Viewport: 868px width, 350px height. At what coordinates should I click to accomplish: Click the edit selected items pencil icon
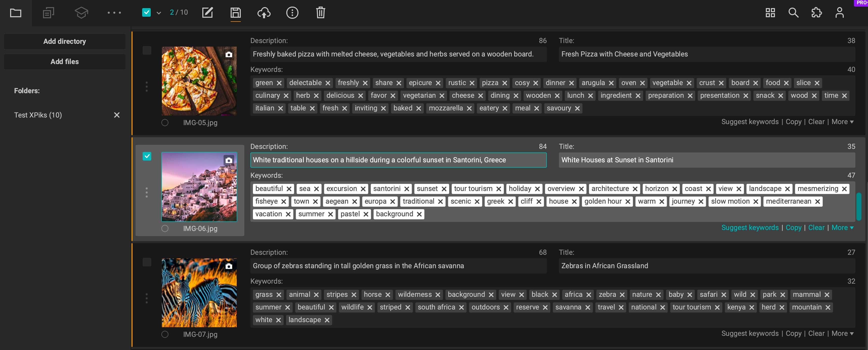click(x=207, y=13)
